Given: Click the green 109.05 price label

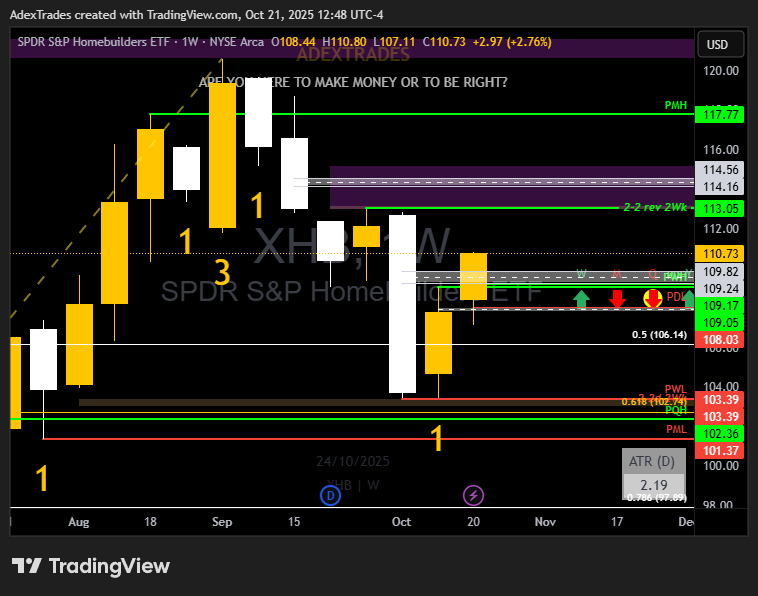Looking at the screenshot, I should pyautogui.click(x=719, y=322).
